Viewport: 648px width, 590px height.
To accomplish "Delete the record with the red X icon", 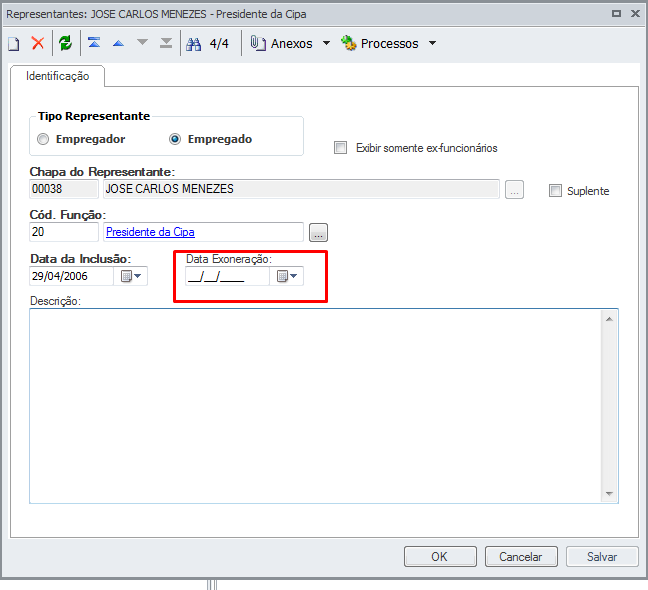I will 38,43.
